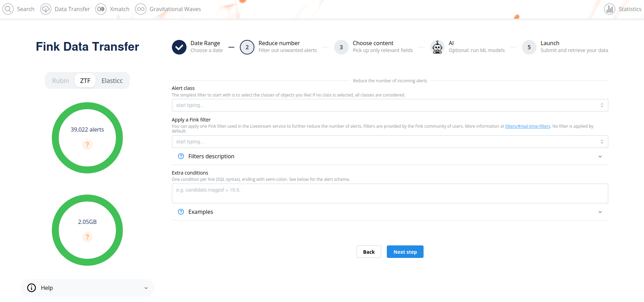Viewport: 644px width, 302px height.
Task: Click the question mark under 39,022 alerts
Action: pos(87,144)
